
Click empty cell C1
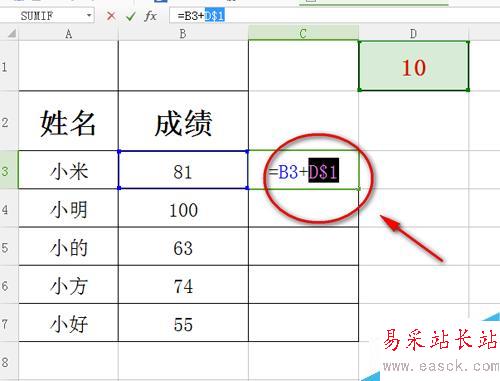[303, 66]
